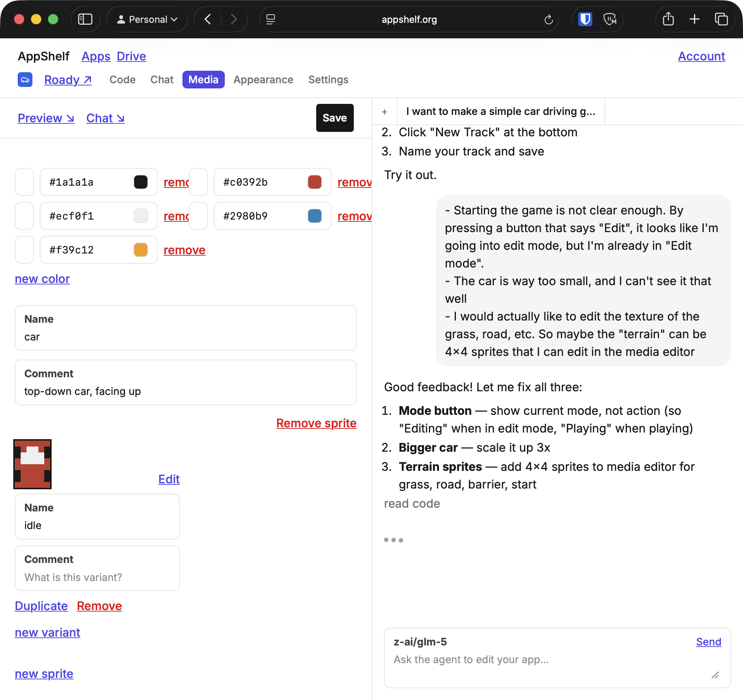Edit the sprite Comment 'top-down car, facing up'

pos(185,382)
